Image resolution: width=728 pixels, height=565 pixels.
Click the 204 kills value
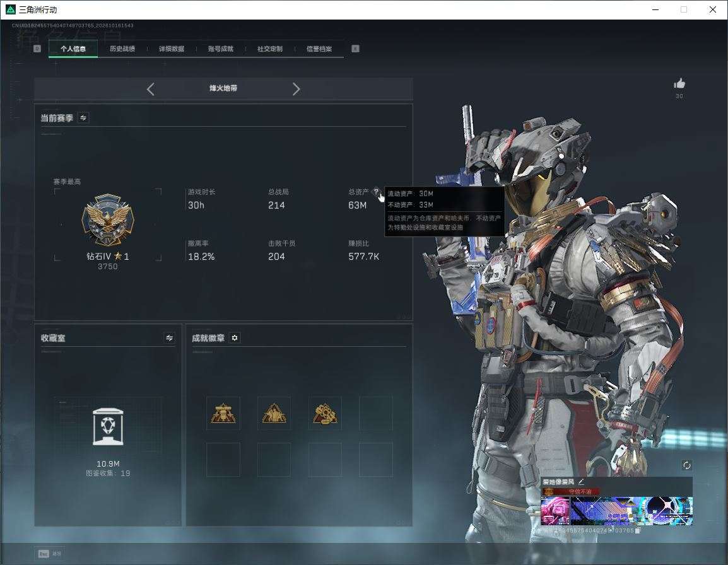click(276, 256)
